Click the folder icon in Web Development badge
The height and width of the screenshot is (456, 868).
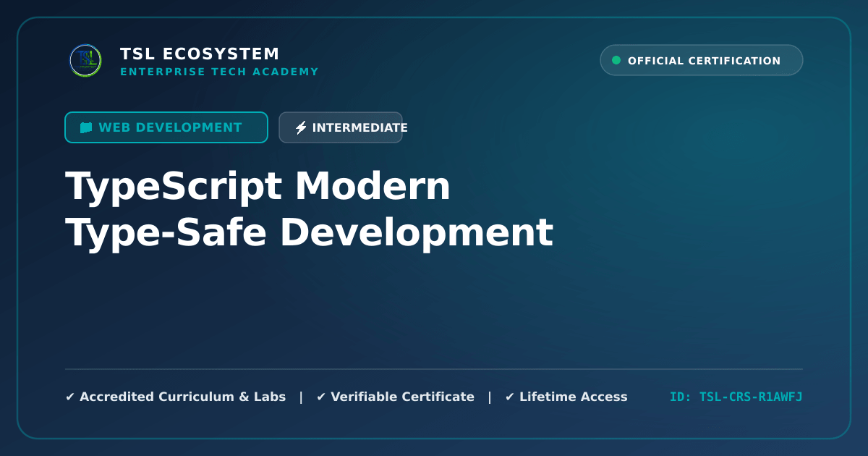pos(86,127)
